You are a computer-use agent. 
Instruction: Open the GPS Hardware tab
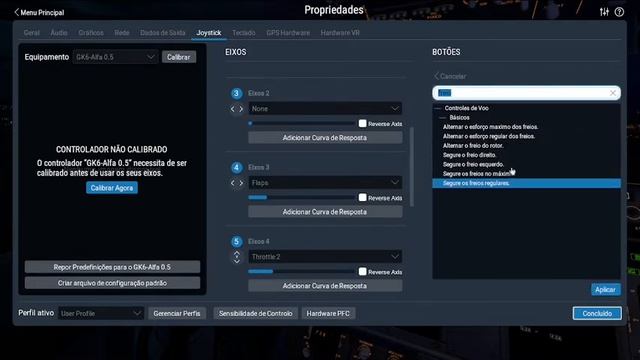pyautogui.click(x=288, y=33)
